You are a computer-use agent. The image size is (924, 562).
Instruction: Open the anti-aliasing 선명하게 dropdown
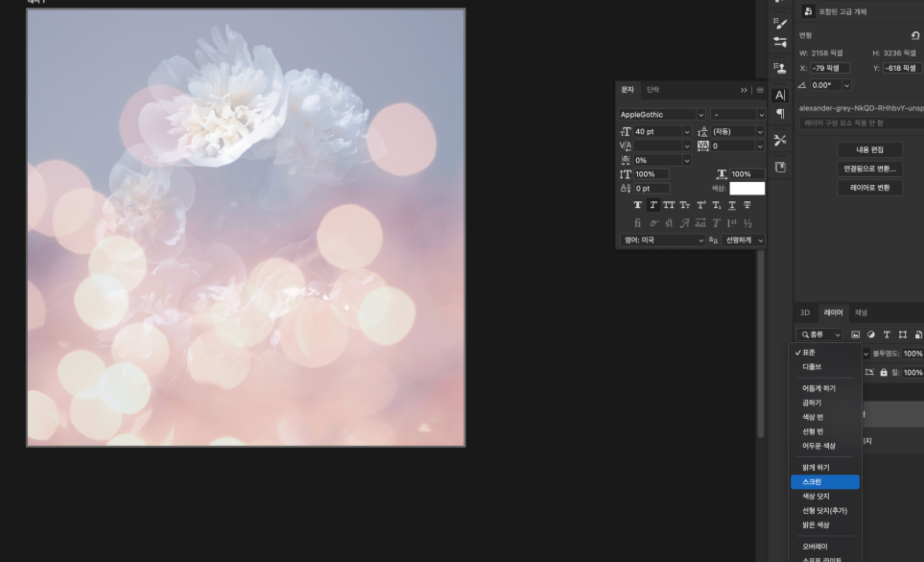click(743, 240)
